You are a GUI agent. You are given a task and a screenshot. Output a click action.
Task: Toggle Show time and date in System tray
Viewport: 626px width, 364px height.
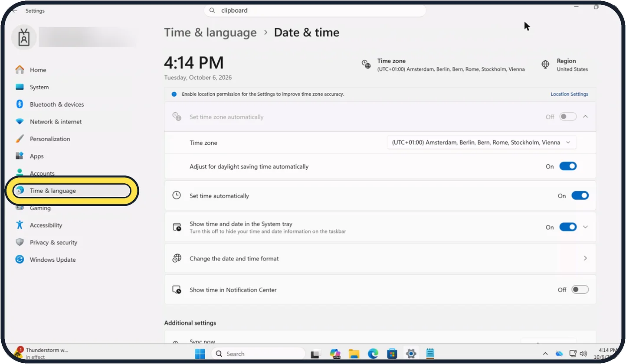coord(568,227)
